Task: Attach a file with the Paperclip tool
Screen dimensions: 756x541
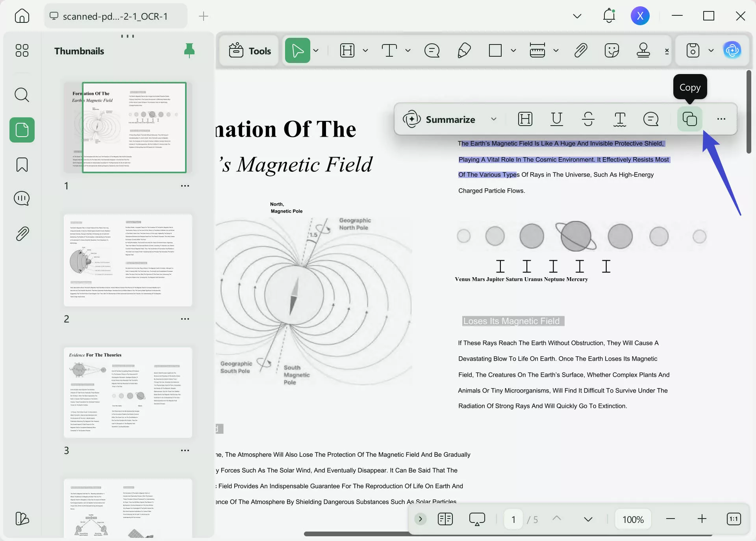Action: pos(580,50)
